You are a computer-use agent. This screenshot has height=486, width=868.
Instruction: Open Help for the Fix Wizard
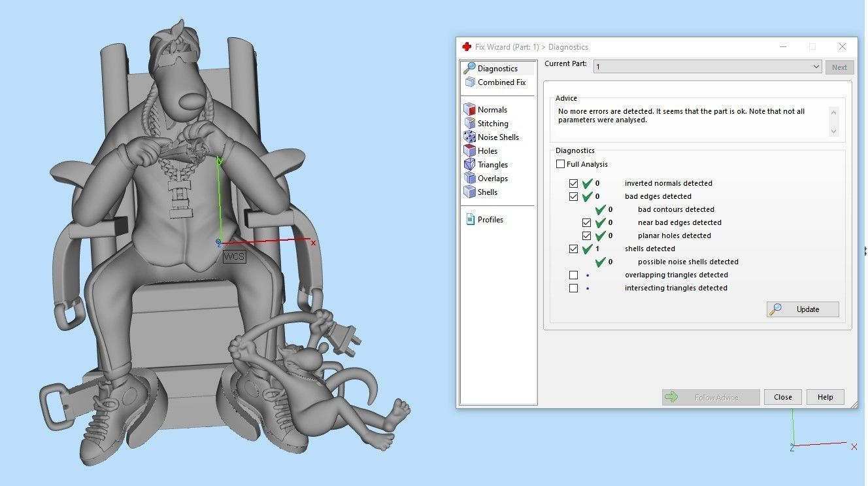825,397
